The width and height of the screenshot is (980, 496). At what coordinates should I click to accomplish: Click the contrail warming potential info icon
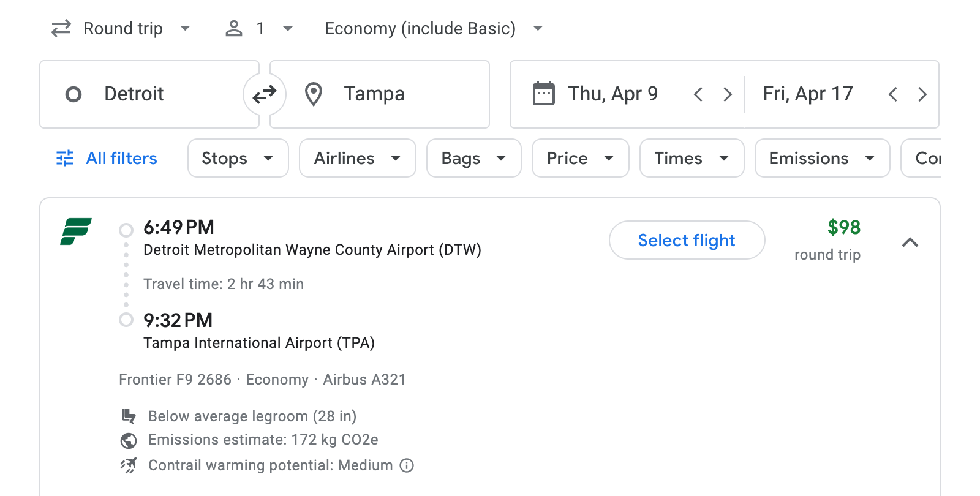coord(406,466)
